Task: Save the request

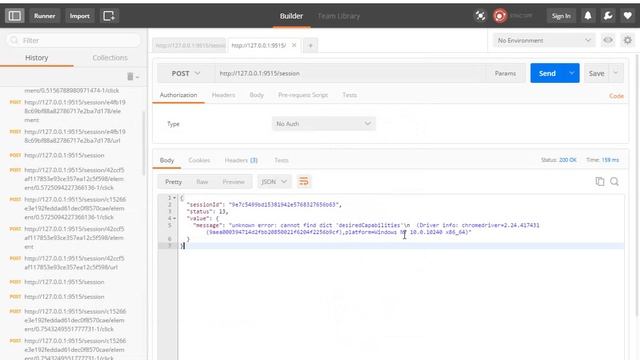Action: 596,73
